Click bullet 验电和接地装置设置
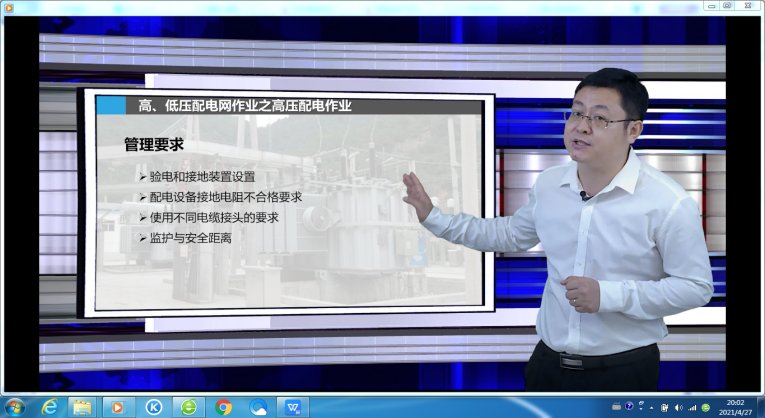The image size is (765, 418). [202, 177]
